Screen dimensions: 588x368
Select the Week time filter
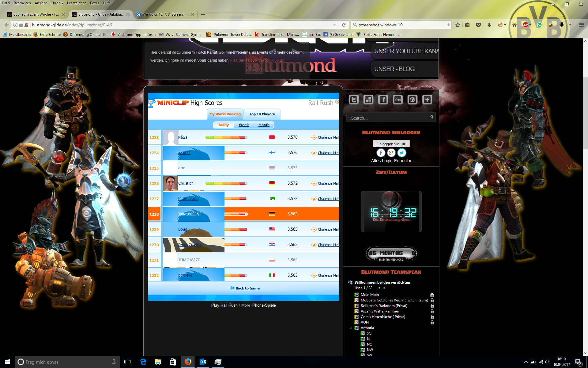244,125
